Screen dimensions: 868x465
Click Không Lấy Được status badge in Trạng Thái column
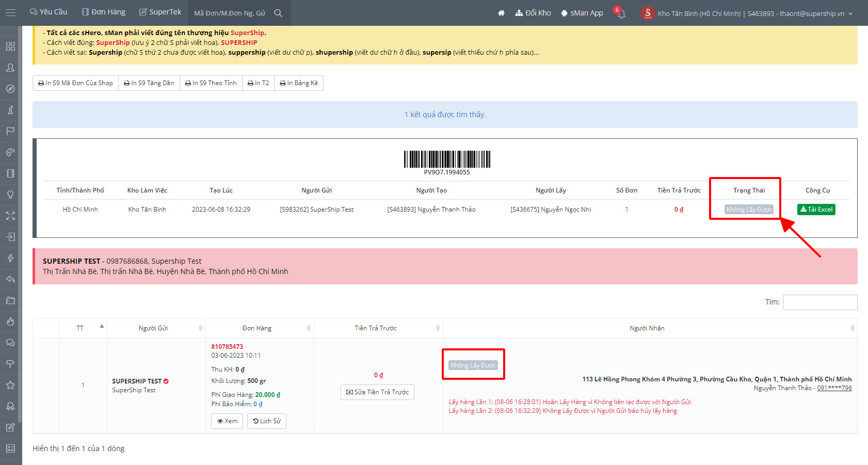tap(749, 210)
